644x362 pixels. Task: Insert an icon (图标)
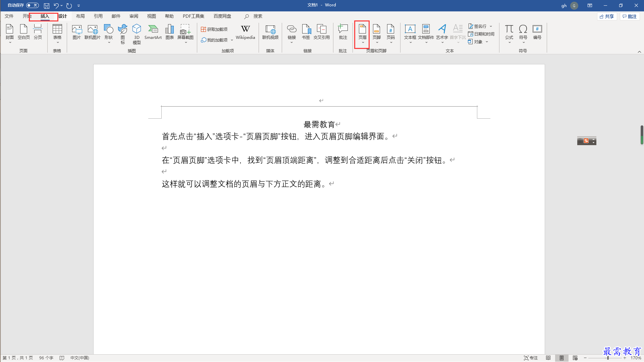pyautogui.click(x=123, y=34)
